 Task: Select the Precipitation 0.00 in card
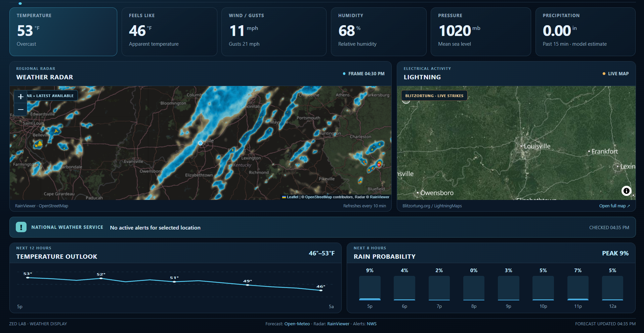[x=585, y=32]
